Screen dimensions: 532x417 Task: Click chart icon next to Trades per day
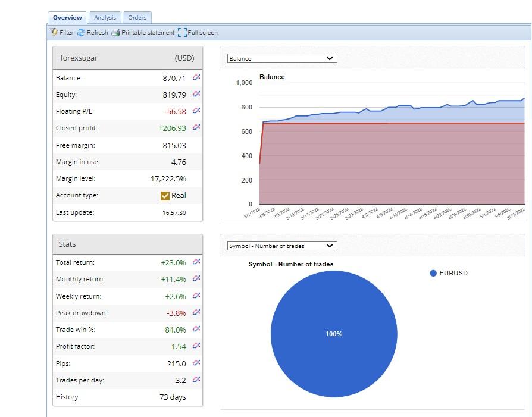(x=196, y=380)
